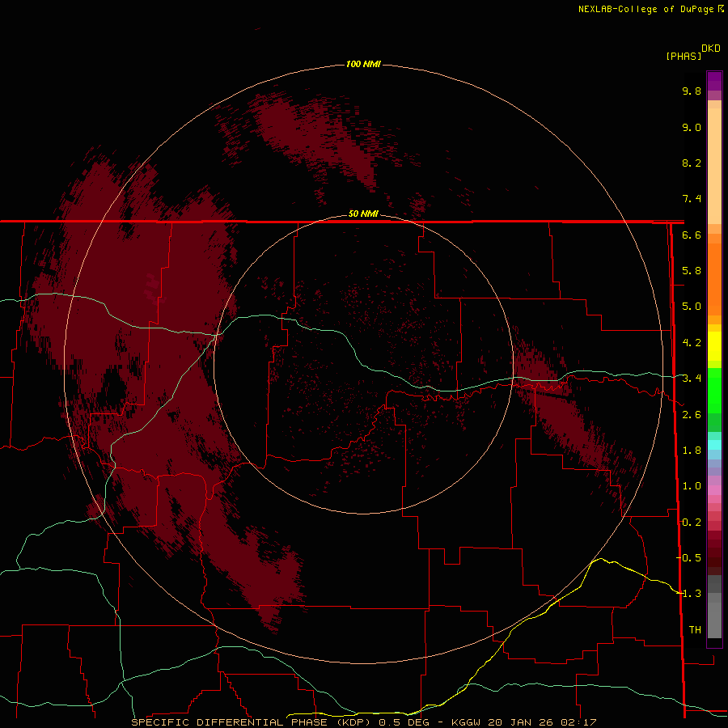Select the 1.0 scale value
The image size is (728, 728).
point(692,486)
